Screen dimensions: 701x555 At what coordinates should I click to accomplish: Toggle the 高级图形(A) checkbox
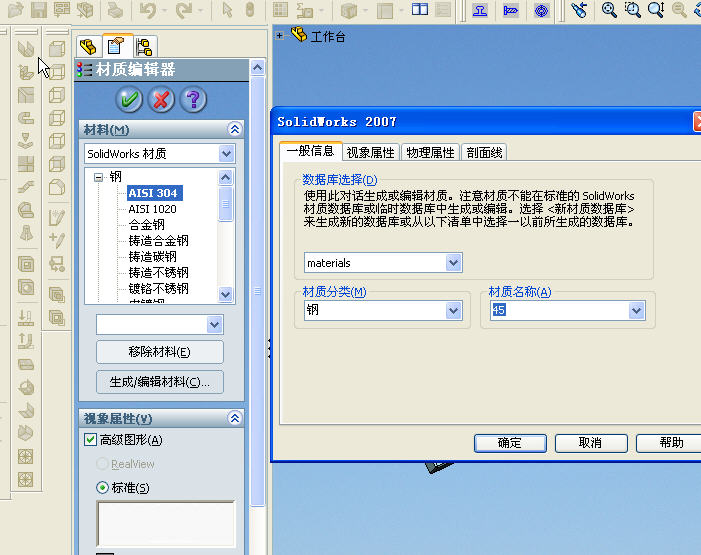tap(90, 440)
